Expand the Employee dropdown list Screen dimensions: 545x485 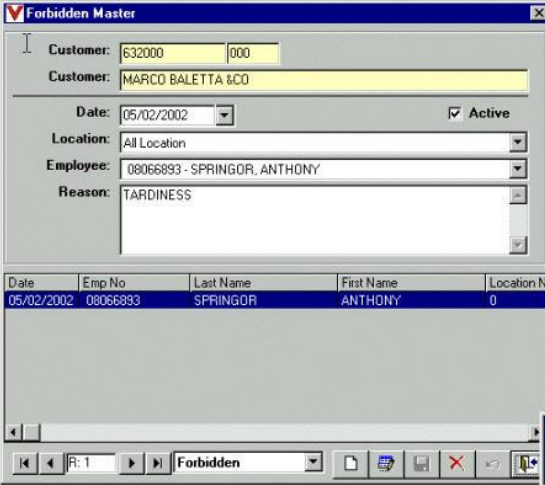point(518,169)
